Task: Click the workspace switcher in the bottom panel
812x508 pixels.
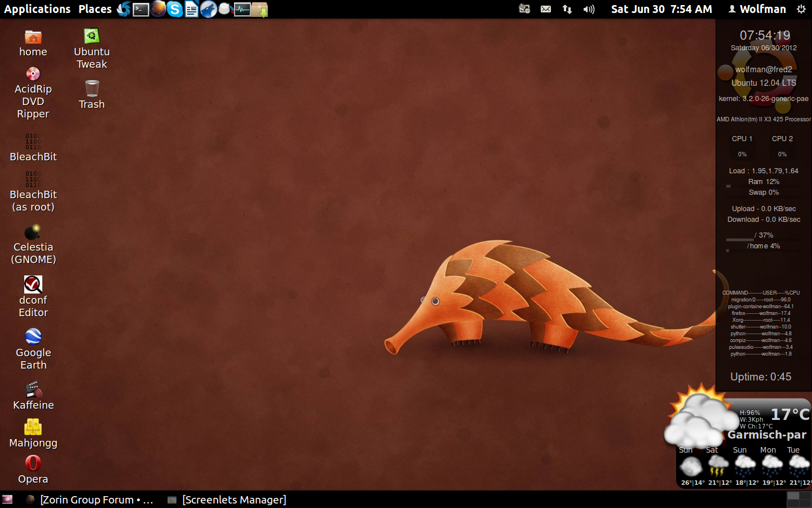Action: 799,500
